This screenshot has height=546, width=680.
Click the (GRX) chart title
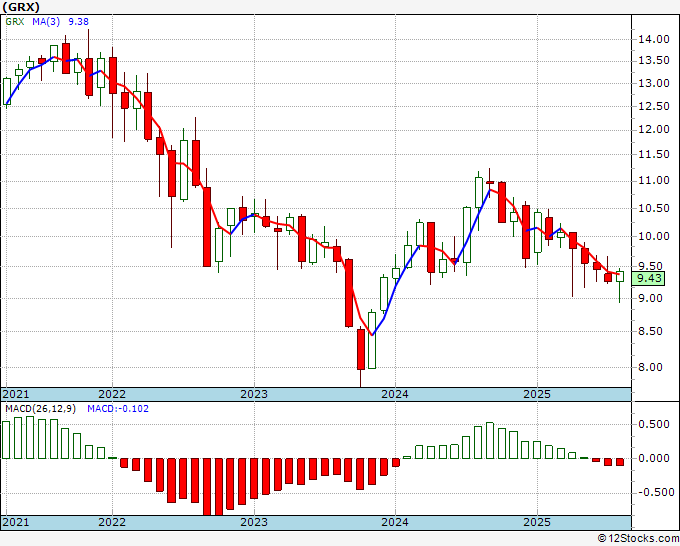[x=20, y=7]
